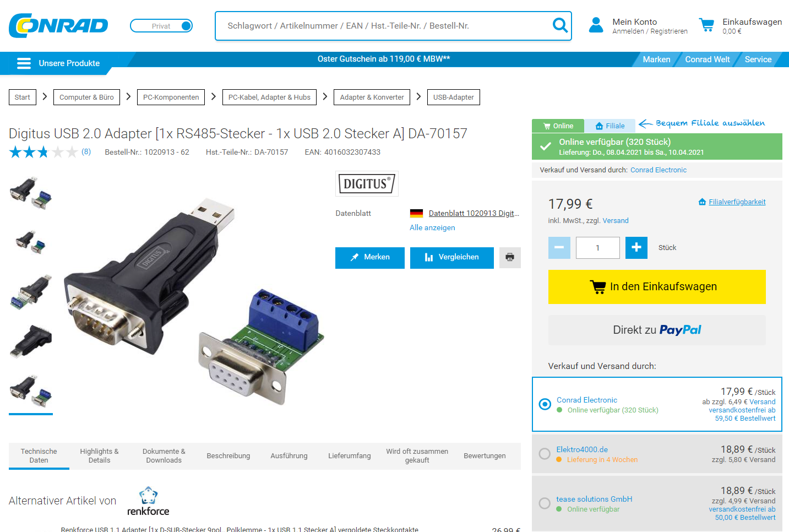Image resolution: width=789 pixels, height=532 pixels.
Task: Click the Merken pin button
Action: coord(370,258)
